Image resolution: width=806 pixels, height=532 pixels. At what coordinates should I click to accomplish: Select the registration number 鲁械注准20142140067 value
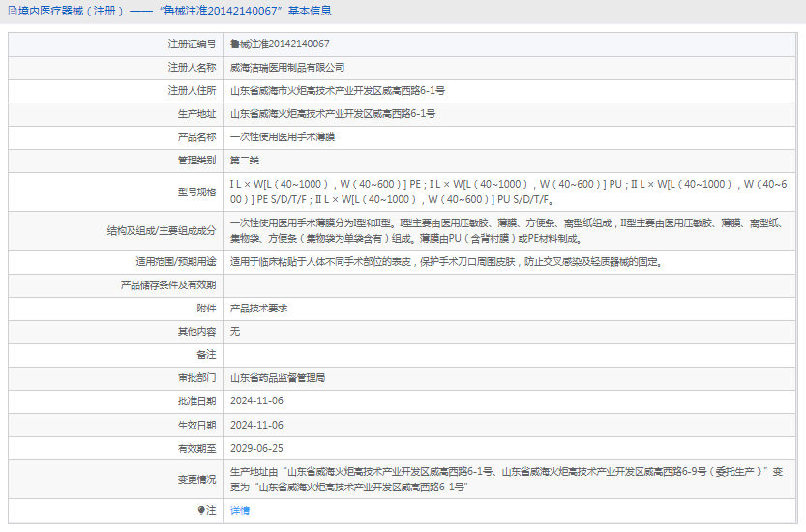[x=280, y=44]
